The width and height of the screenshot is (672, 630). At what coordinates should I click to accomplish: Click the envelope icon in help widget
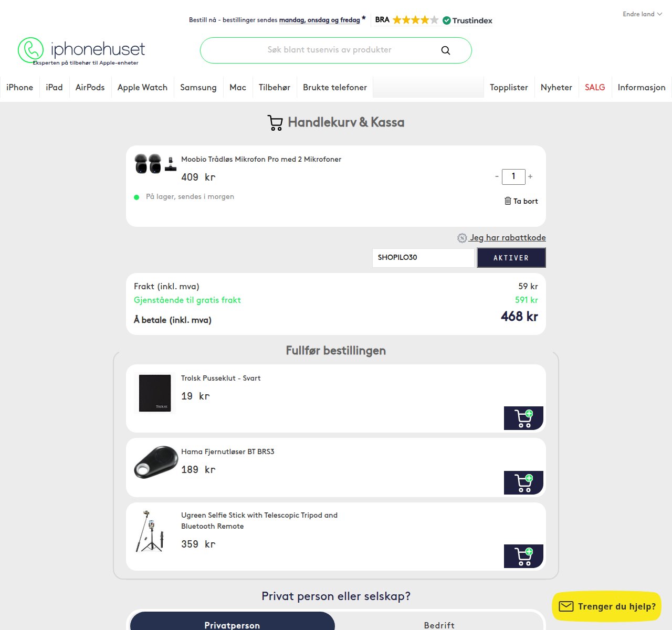pyautogui.click(x=566, y=606)
